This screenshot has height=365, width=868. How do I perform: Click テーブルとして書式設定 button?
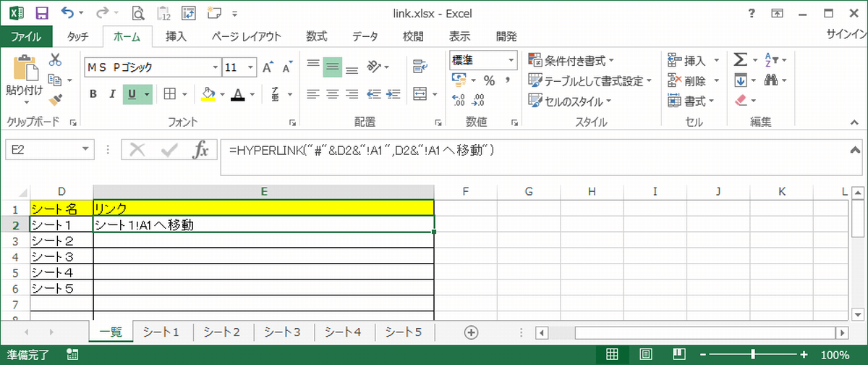(590, 80)
